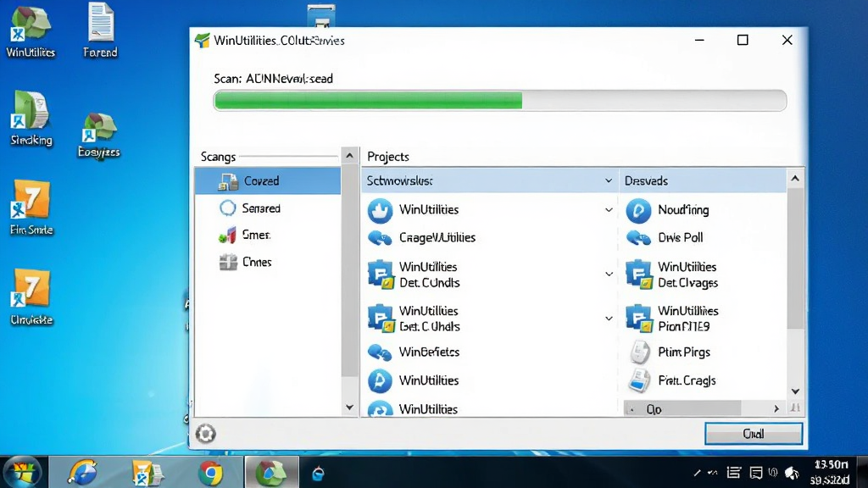Click the circular icon beside Serared
The image size is (868, 488).
pyautogui.click(x=227, y=208)
